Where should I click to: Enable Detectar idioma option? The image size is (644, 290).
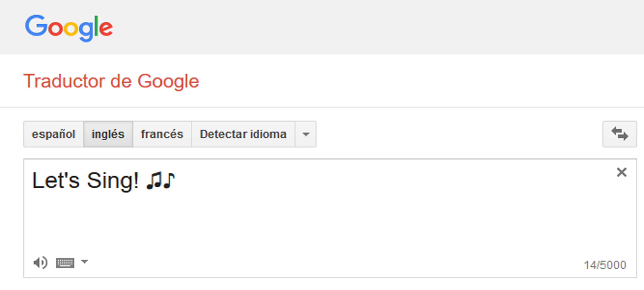(x=243, y=134)
